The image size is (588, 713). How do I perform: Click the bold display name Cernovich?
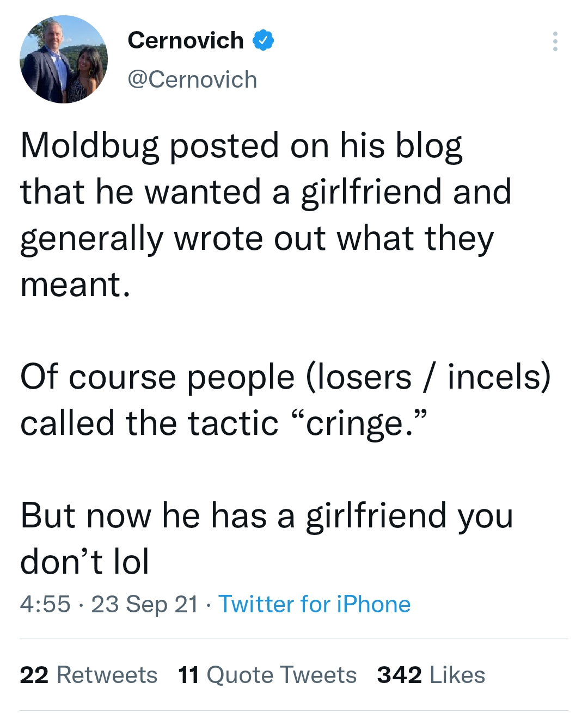click(x=186, y=40)
